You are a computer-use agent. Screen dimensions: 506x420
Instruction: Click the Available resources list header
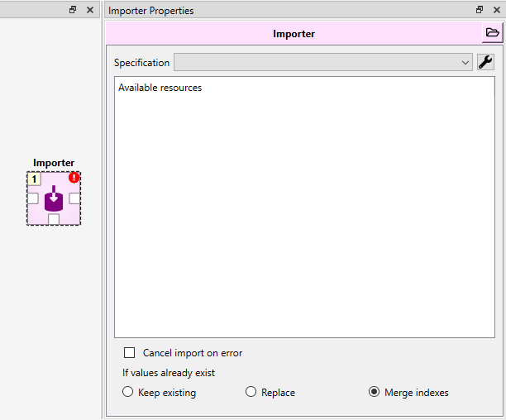pos(160,88)
